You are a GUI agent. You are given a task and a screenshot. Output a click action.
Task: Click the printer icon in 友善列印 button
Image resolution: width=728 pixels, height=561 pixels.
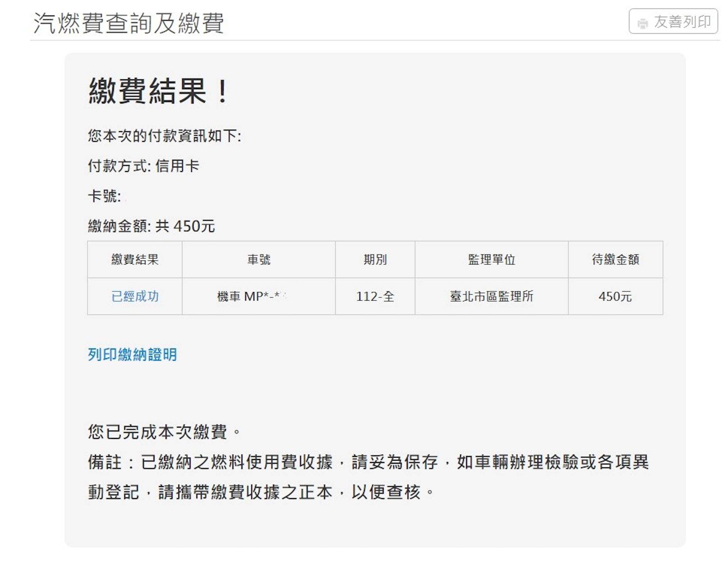[643, 23]
